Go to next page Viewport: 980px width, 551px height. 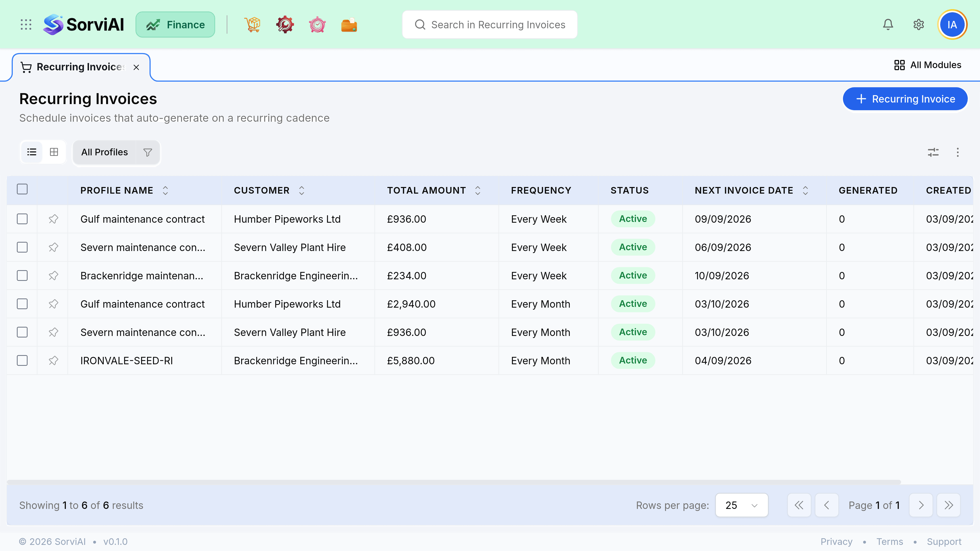coord(921,505)
